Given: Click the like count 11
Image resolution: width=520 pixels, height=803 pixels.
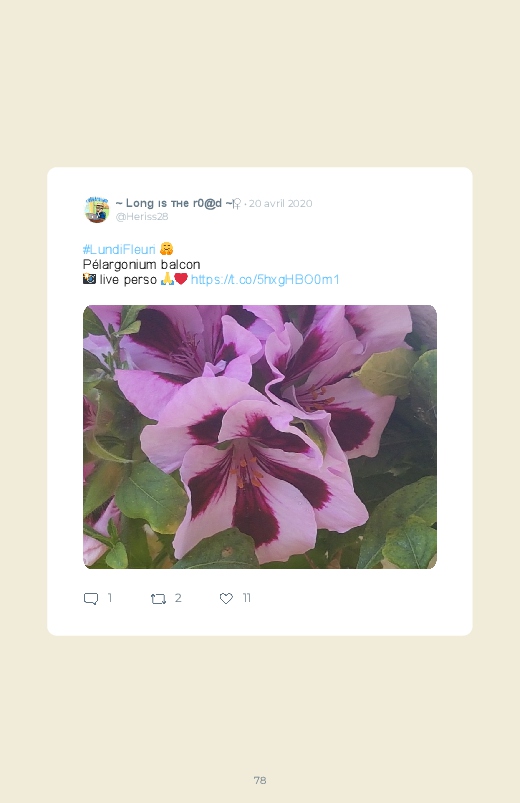Looking at the screenshot, I should coord(246,598).
